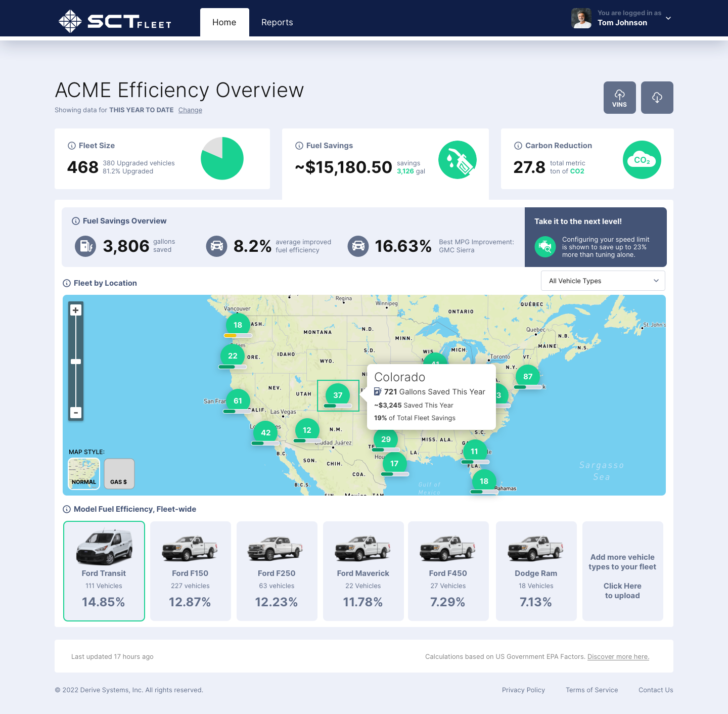The width and height of the screenshot is (728, 714).
Task: Click the magnifier icon in Take it to the next level panel
Action: tap(545, 247)
